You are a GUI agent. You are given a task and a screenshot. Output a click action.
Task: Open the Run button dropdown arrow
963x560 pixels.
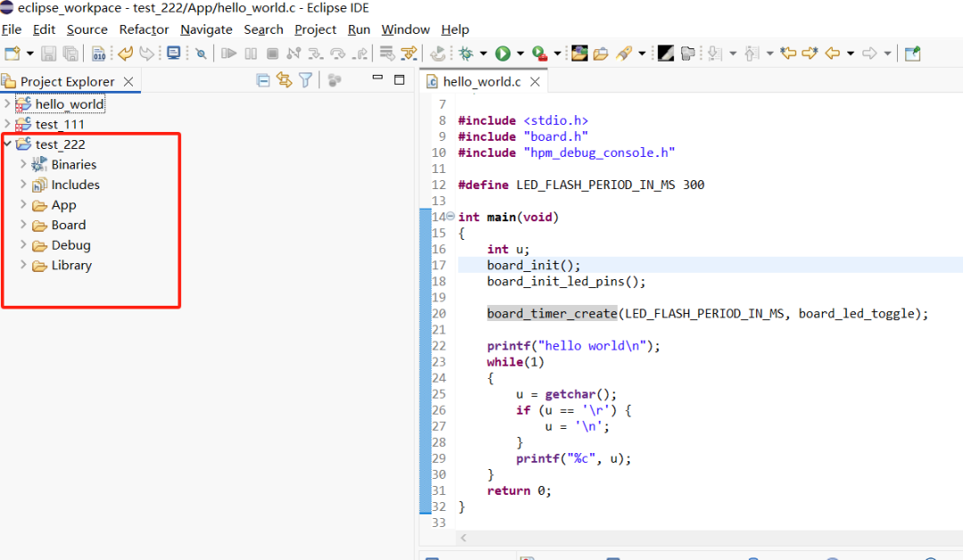coord(520,54)
